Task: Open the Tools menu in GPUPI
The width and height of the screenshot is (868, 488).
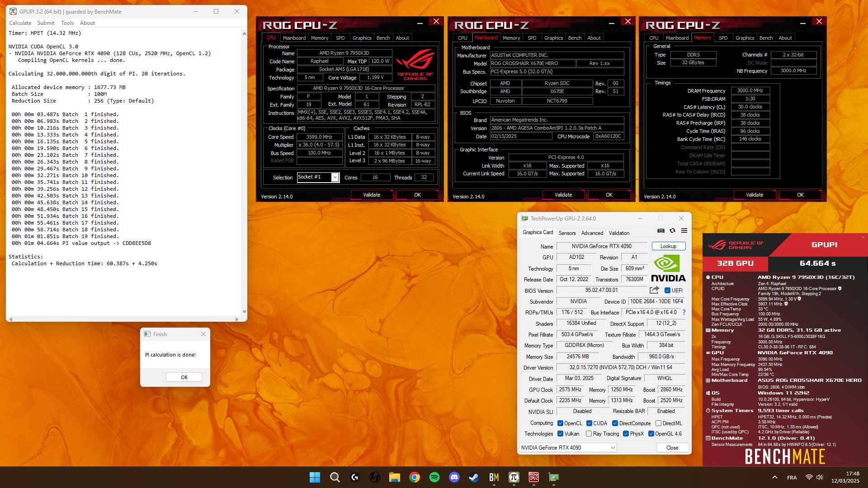Action: (x=67, y=23)
